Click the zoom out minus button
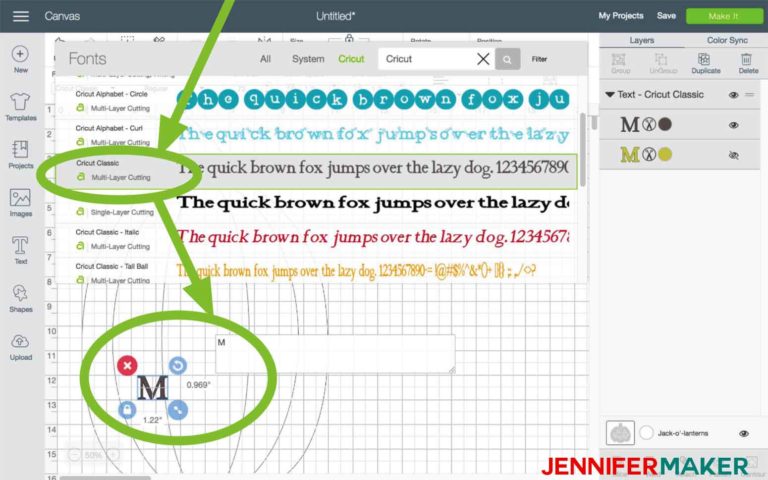Viewport: 768px width, 480px height. tap(73, 456)
